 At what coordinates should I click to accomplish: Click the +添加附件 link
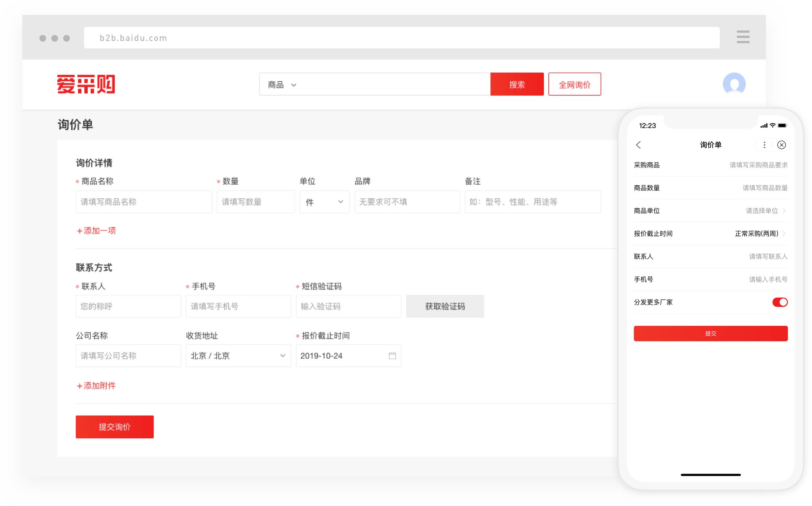coord(96,386)
